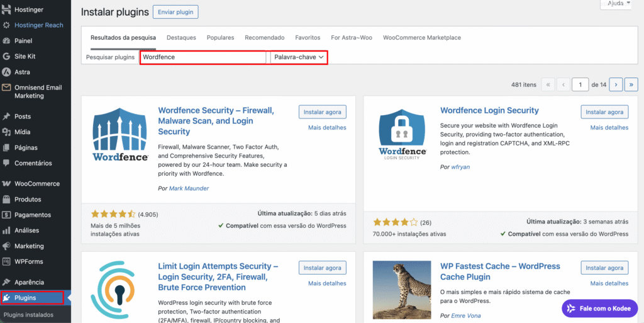This screenshot has width=644, height=323.
Task: Click the plugin search input field
Action: pos(203,57)
